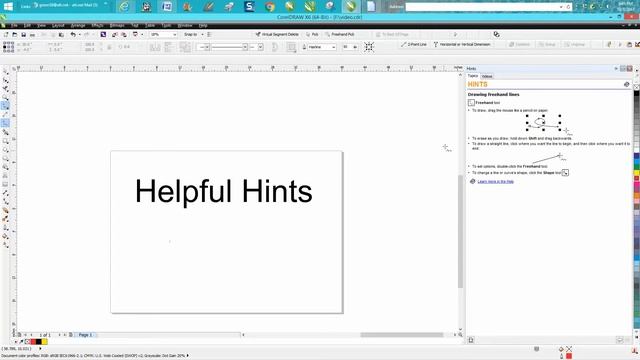This screenshot has width=640, height=360.
Task: Select the Freehand tool in toolbox
Action: point(5,106)
